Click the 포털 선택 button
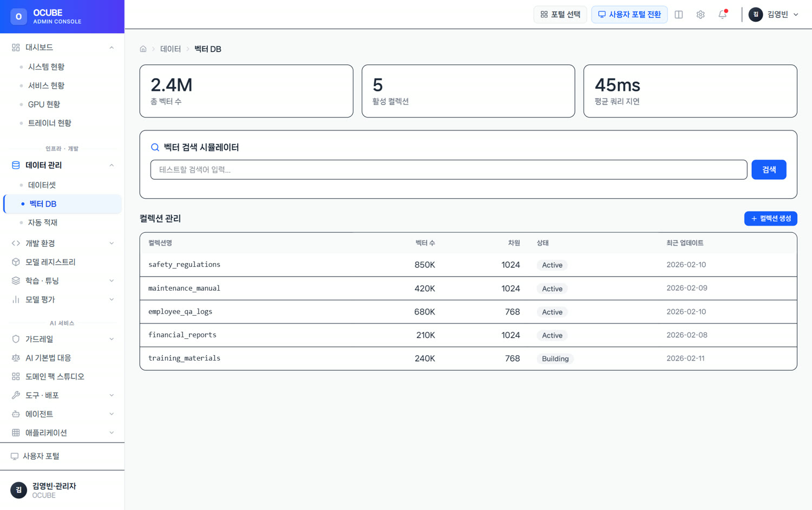Viewport: 812px width, 510px height. pos(560,15)
